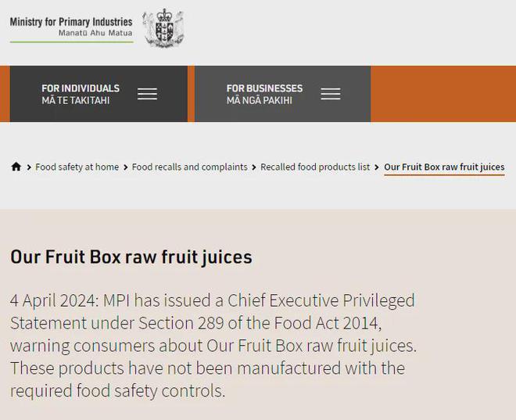Go to Food recalls and complaints page
The height and width of the screenshot is (420, 516).
189,167
